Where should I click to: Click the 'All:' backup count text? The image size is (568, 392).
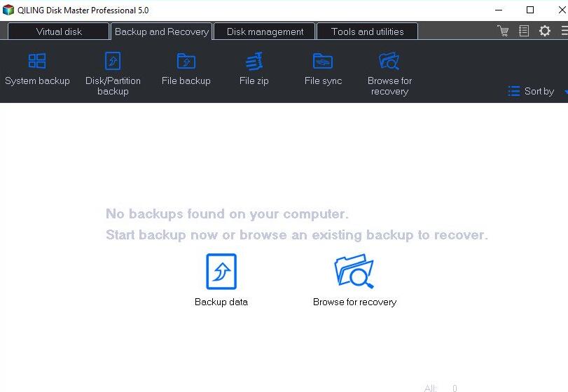coord(430,388)
